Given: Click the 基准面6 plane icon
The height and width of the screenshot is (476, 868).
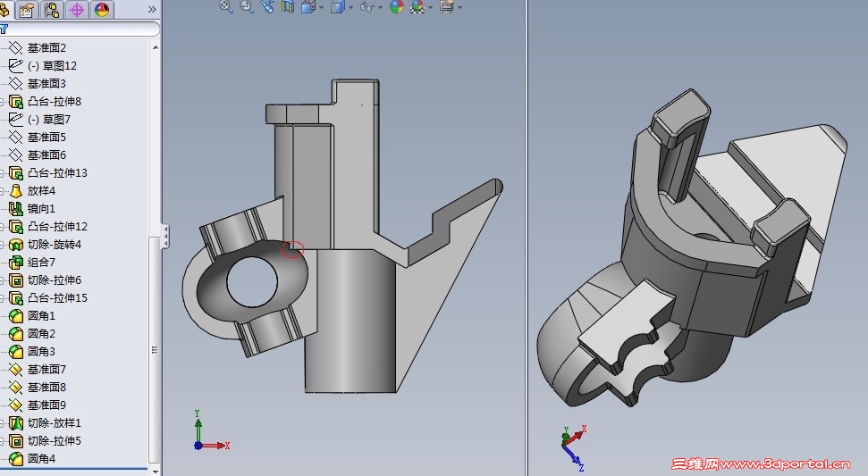Looking at the screenshot, I should tap(15, 155).
